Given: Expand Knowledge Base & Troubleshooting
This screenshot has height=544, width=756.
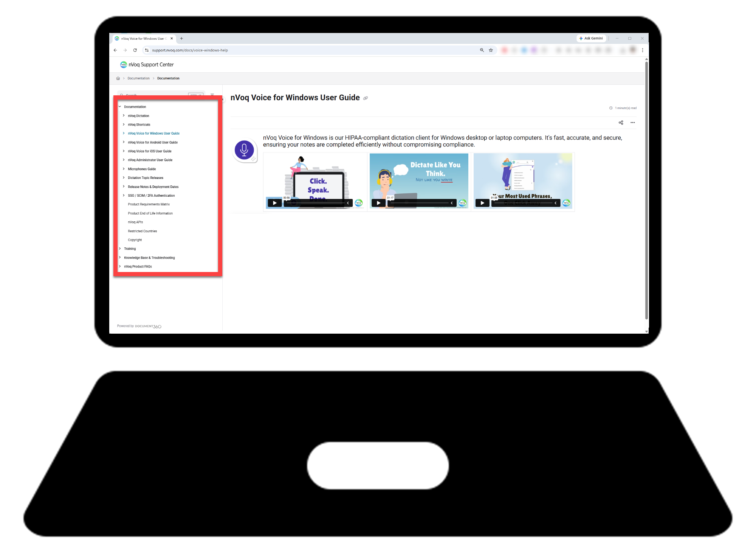Looking at the screenshot, I should 120,258.
